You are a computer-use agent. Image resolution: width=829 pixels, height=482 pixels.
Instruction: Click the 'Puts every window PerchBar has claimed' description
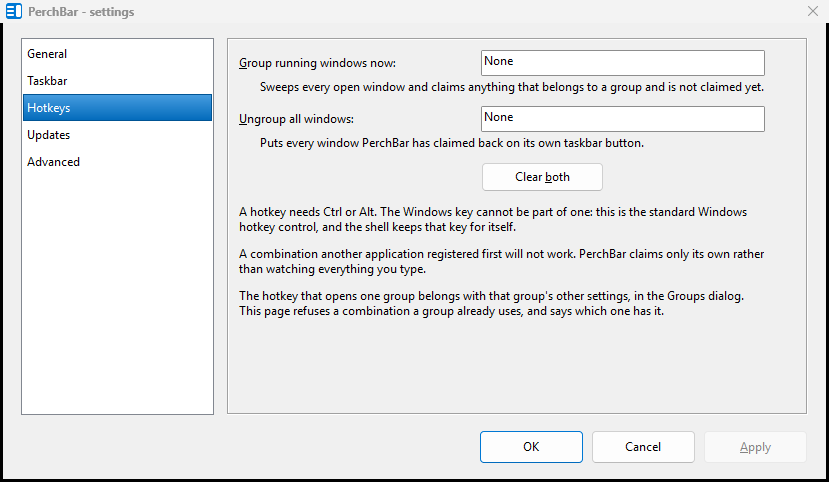[x=452, y=143]
